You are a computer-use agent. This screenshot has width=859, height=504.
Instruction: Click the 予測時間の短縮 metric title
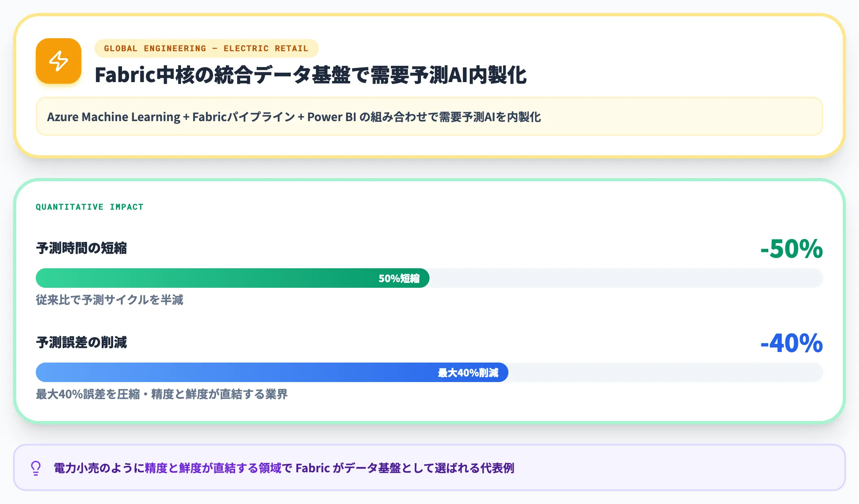pos(81,248)
